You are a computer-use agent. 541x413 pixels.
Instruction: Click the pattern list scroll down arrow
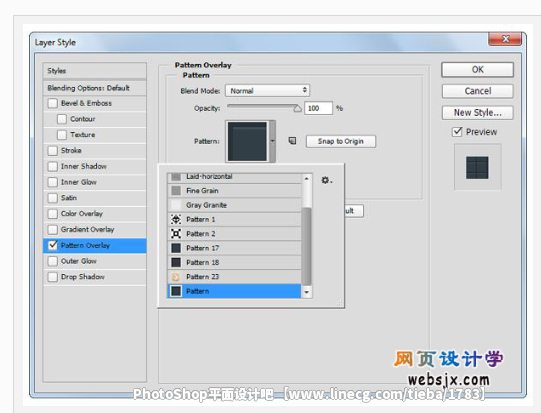click(x=306, y=292)
